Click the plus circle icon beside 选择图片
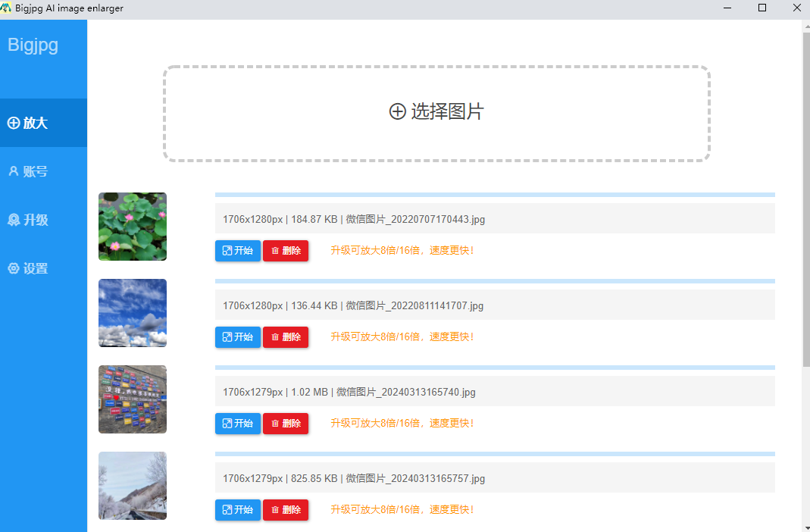The image size is (810, 532). click(397, 111)
